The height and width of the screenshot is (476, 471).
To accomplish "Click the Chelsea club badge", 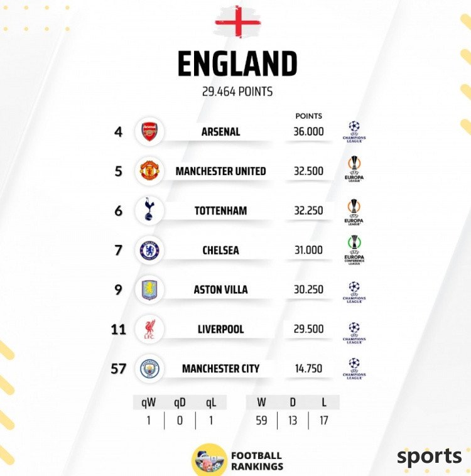I will 149,250.
